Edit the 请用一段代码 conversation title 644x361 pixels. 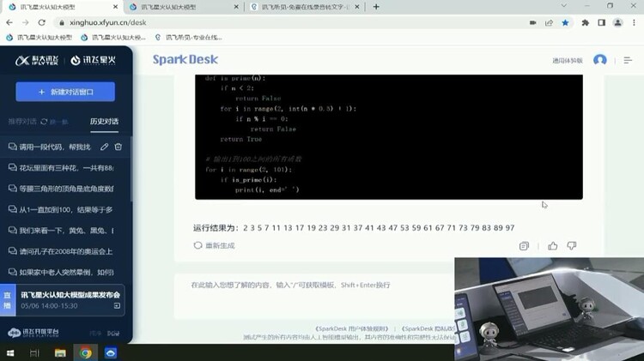(104, 147)
